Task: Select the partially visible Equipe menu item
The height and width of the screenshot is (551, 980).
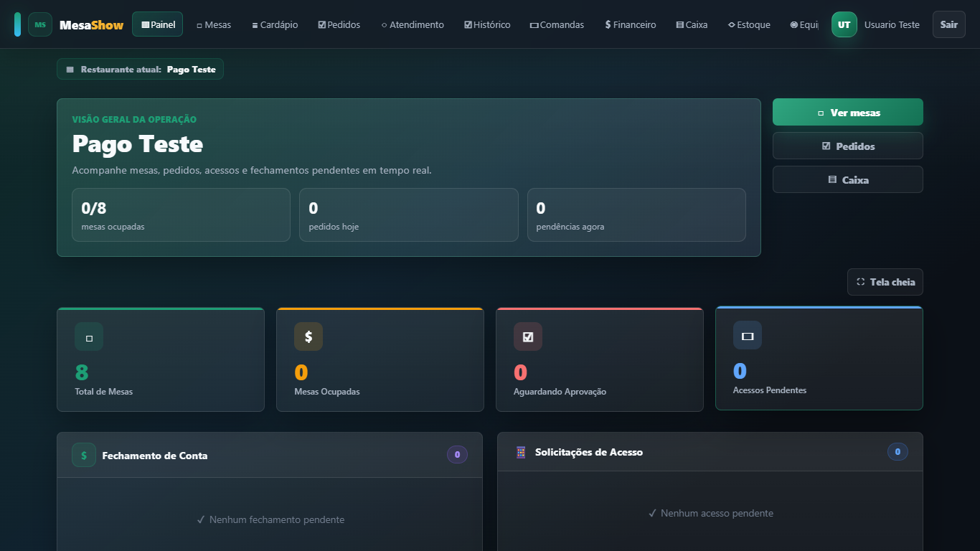Action: click(804, 24)
